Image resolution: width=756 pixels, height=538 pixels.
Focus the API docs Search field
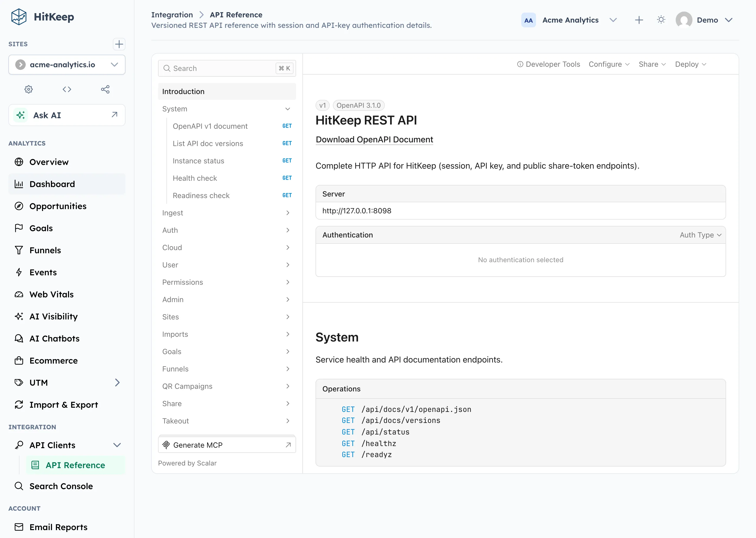point(227,68)
